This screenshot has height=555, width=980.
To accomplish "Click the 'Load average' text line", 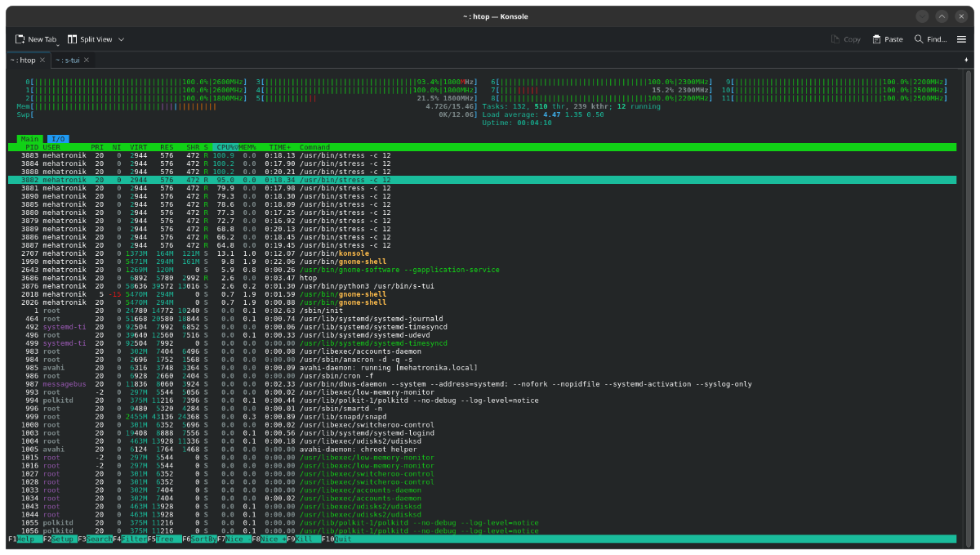I will pyautogui.click(x=543, y=114).
